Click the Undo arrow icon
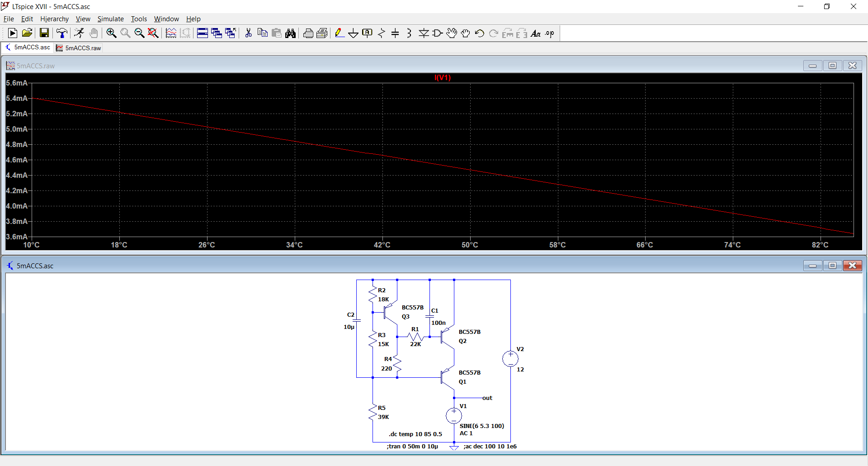 (480, 33)
